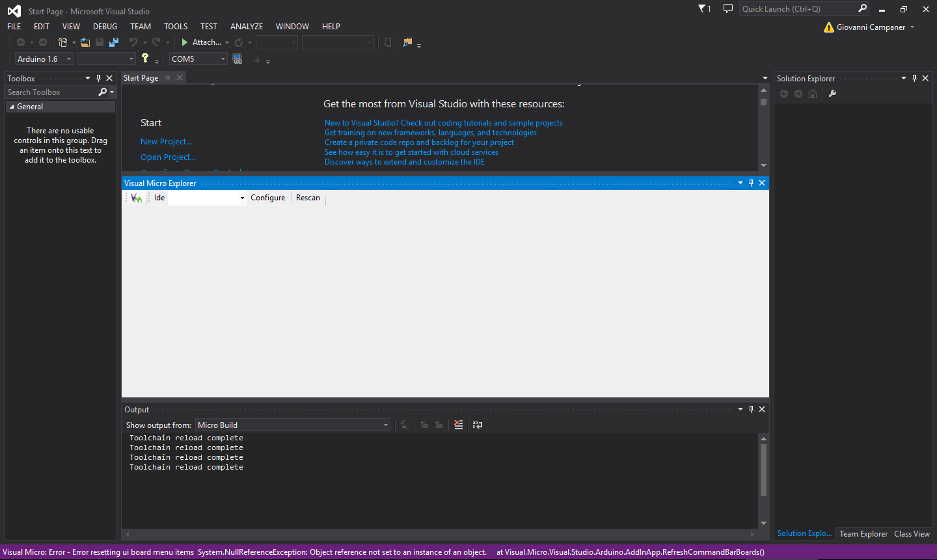The height and width of the screenshot is (560, 937).
Task: Click the feedback speech bubble icon
Action: [728, 8]
